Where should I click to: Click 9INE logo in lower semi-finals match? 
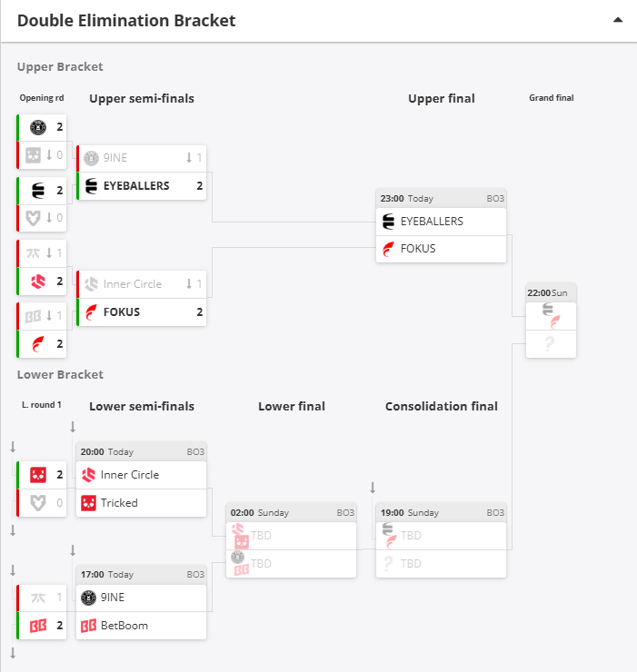pyautogui.click(x=89, y=598)
